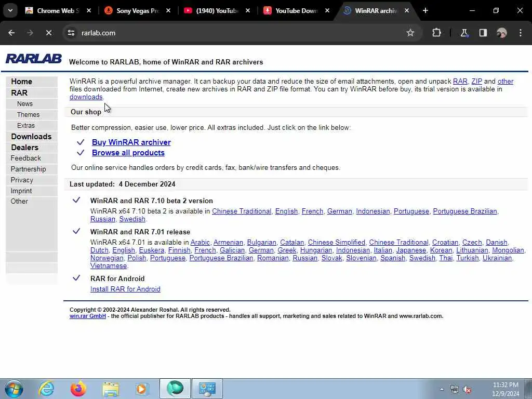Download WinRAR 7.01 Japanese version
This screenshot has height=399, width=532.
click(411, 250)
